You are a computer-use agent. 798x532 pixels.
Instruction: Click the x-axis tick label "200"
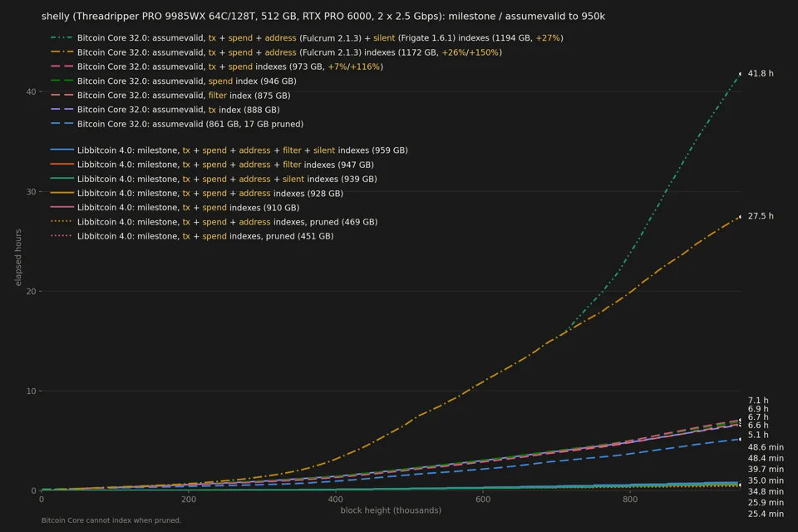click(189, 500)
